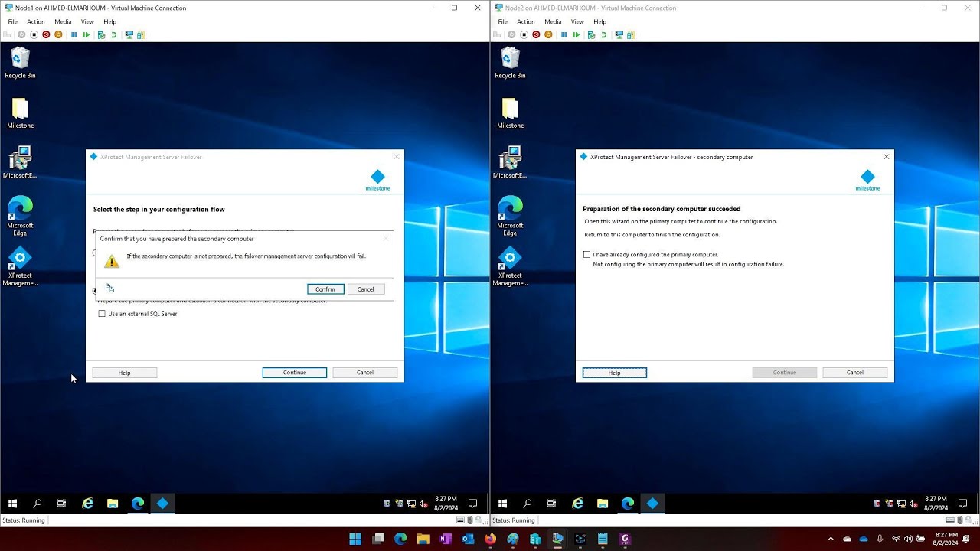
Task: Open the Action menu in Node1 window
Action: coord(36,22)
